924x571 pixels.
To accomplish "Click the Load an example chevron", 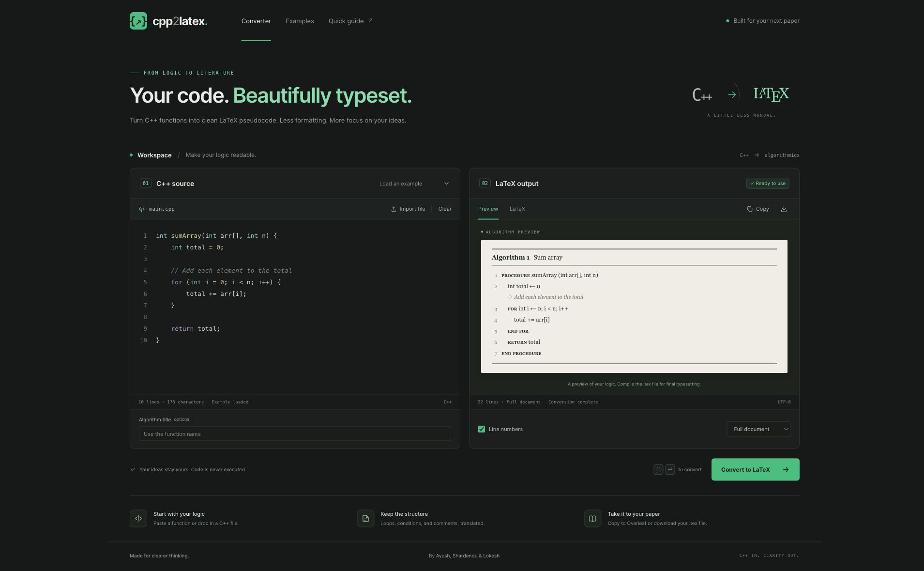I will pos(446,184).
